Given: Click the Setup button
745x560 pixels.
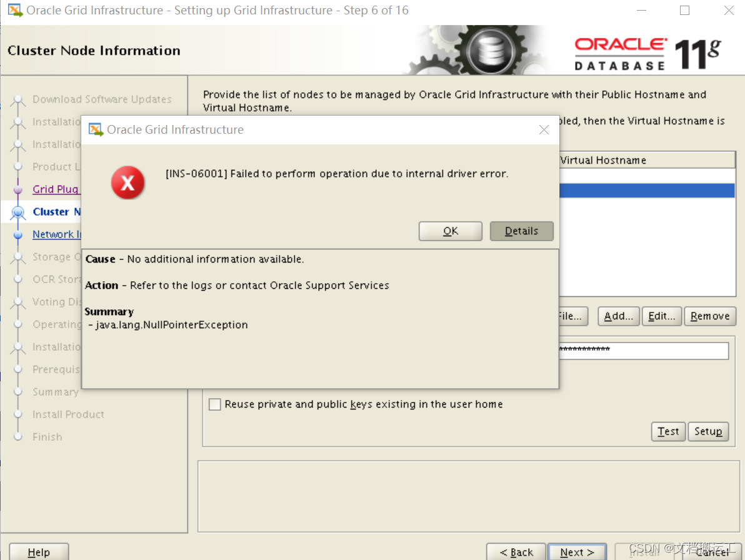Looking at the screenshot, I should click(x=708, y=431).
